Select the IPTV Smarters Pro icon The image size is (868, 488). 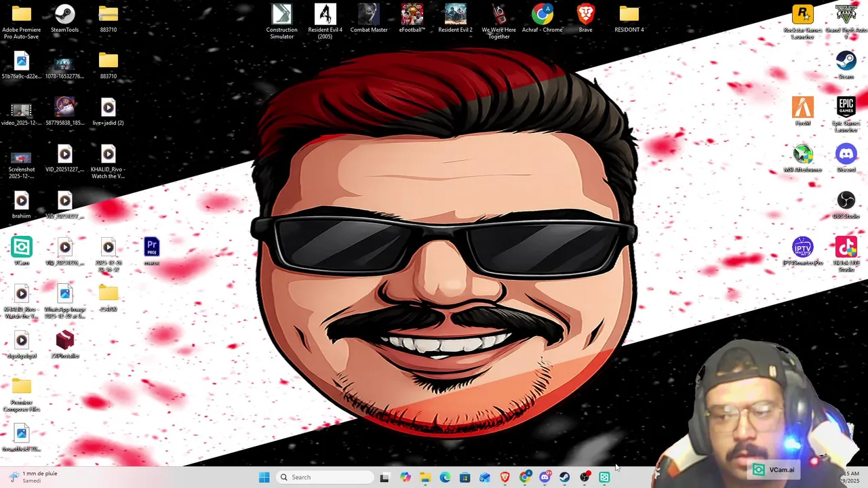[x=803, y=251]
